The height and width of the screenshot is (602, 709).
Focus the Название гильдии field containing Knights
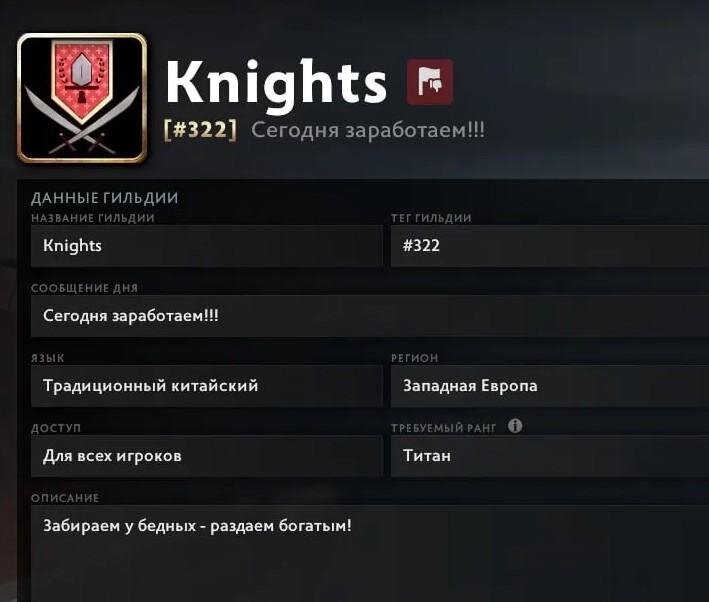[x=207, y=246]
